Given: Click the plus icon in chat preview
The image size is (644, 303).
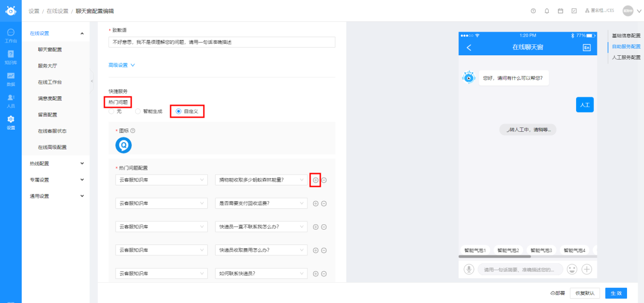Looking at the screenshot, I should coord(587,269).
